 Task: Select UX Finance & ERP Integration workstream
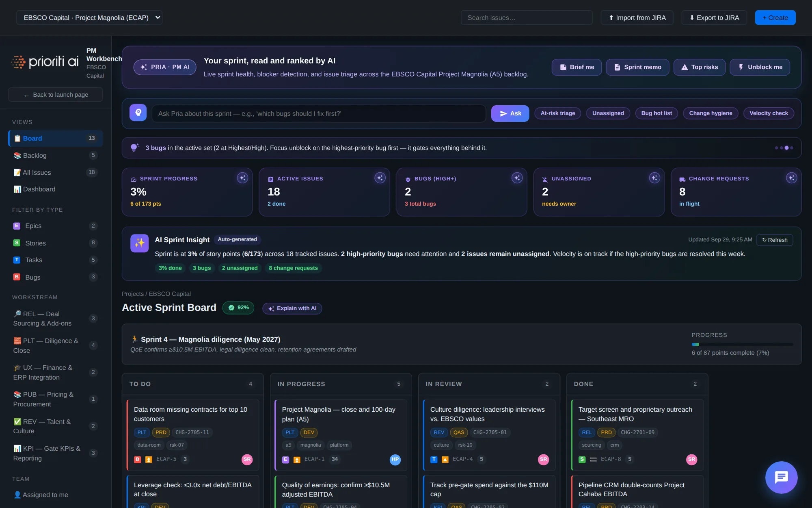tap(56, 372)
